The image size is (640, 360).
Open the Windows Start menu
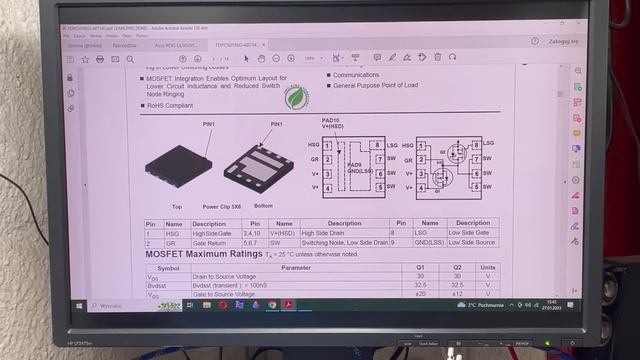pos(79,306)
